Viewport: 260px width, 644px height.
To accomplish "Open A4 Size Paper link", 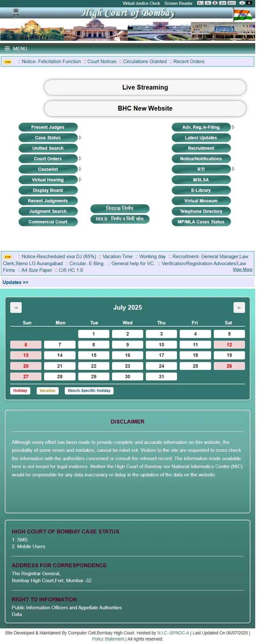I will pos(37,270).
